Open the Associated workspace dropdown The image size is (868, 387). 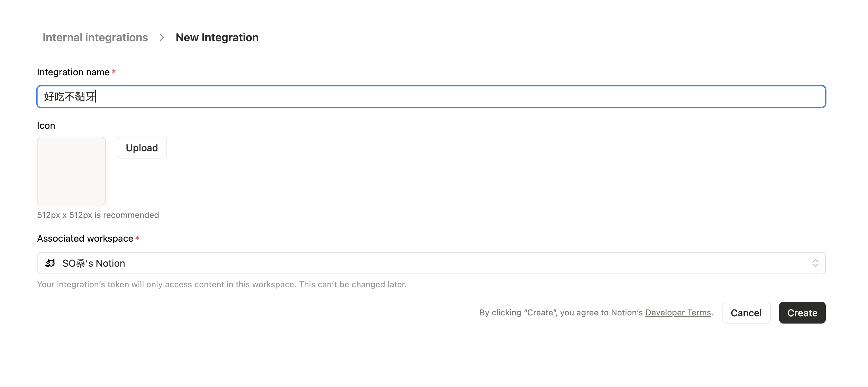click(x=431, y=263)
